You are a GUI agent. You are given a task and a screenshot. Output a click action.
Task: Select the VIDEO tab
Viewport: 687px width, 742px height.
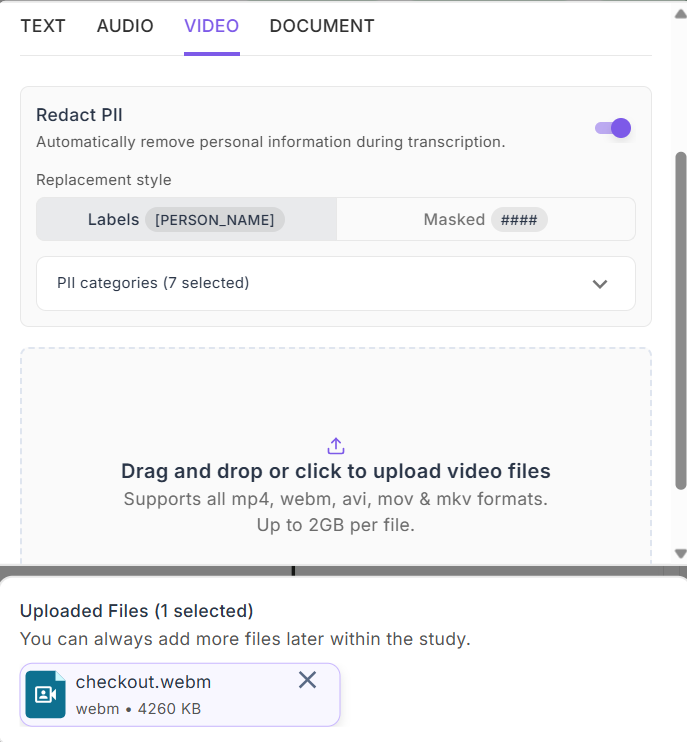tap(211, 26)
